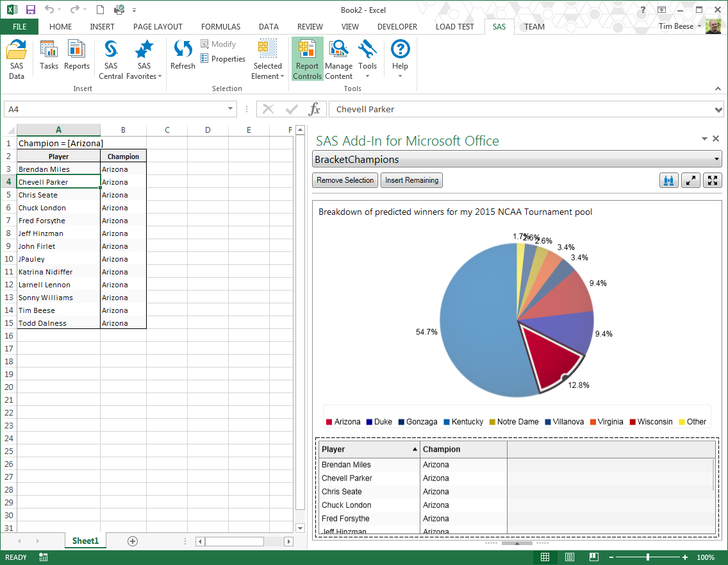Open Properties for the selection

tap(223, 59)
